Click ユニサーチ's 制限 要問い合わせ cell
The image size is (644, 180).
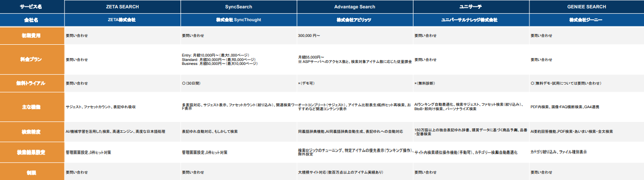point(470,172)
